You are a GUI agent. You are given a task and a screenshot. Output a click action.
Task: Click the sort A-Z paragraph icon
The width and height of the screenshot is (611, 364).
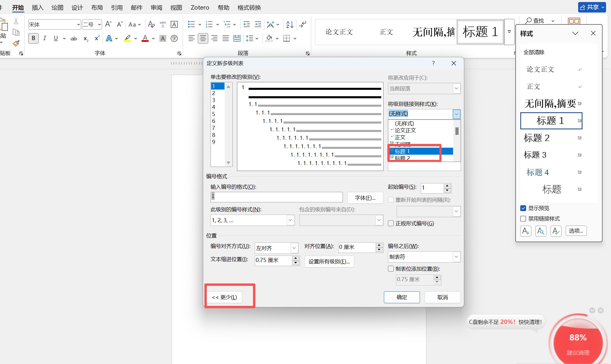pos(290,24)
